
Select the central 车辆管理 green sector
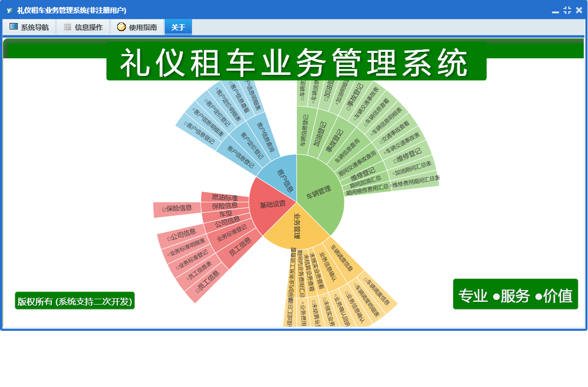(x=319, y=192)
